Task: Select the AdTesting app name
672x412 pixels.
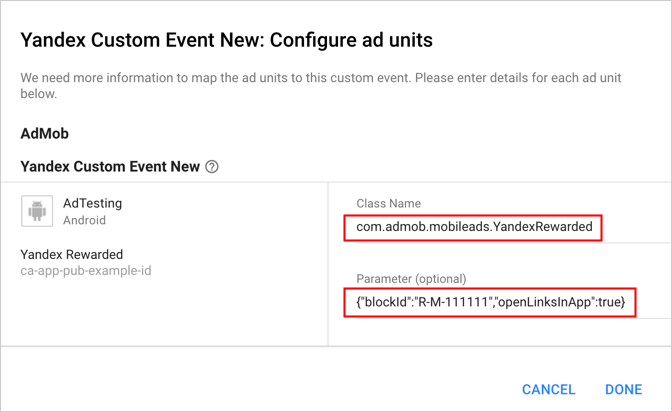Action: (92, 203)
